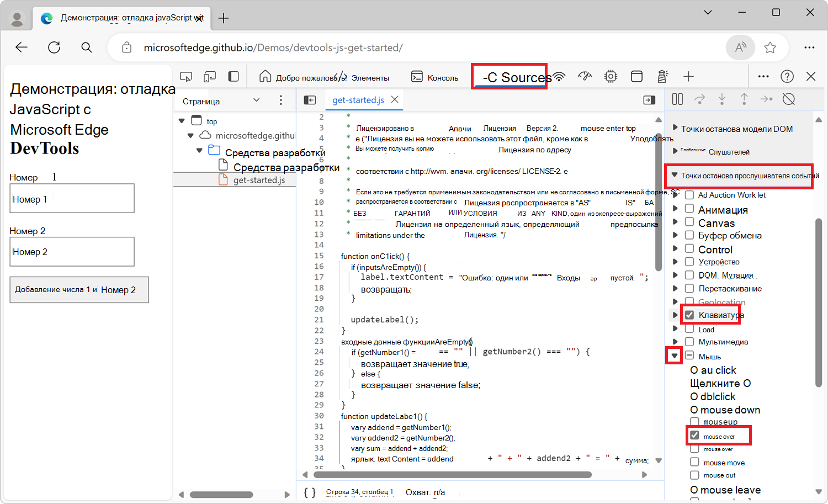Expand the Control event breakpoints category

click(676, 248)
